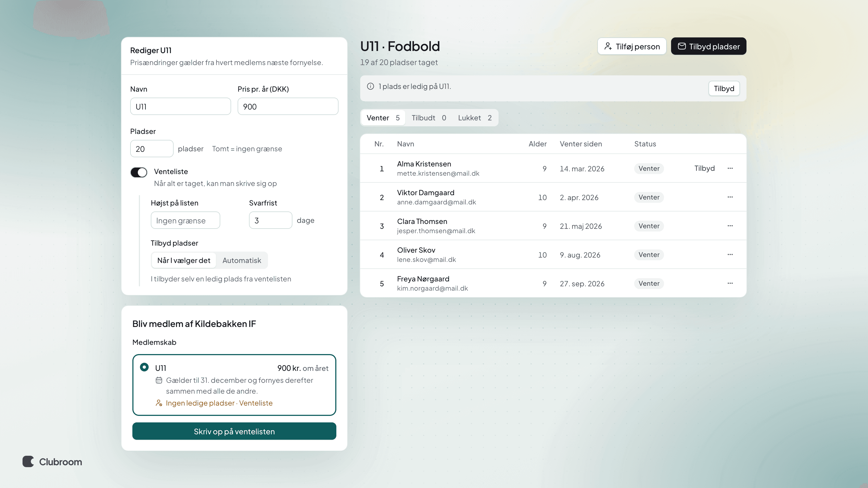Click Tilbyd in Alma Kristensen's row
Screen dimensions: 868x488
tap(704, 168)
